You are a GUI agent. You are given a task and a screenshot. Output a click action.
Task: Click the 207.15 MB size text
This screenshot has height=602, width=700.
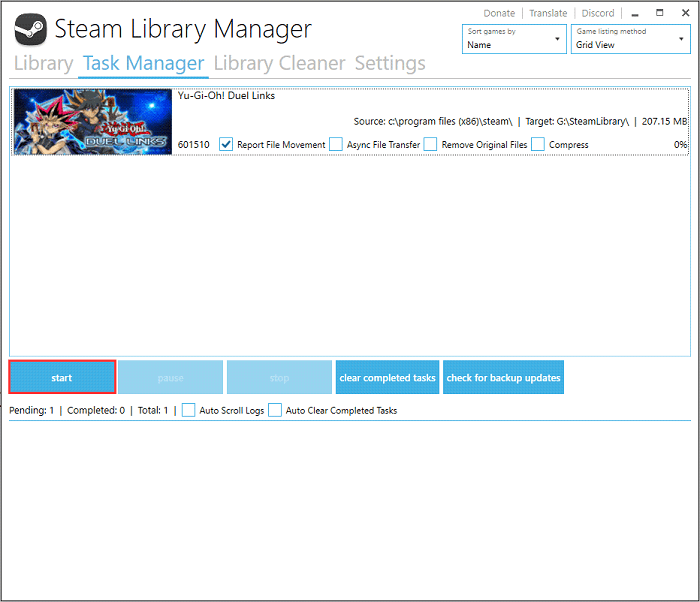(664, 121)
